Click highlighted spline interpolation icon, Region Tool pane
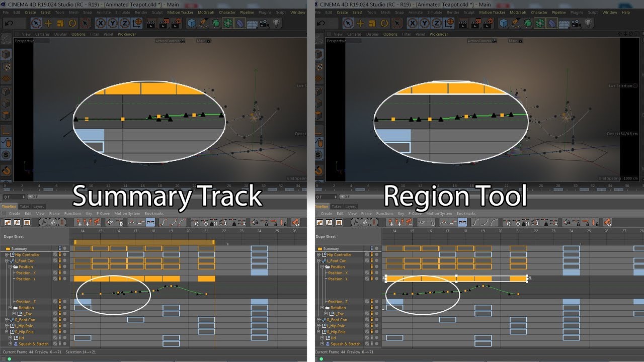Image resolution: width=644 pixels, height=362 pixels. point(462,222)
